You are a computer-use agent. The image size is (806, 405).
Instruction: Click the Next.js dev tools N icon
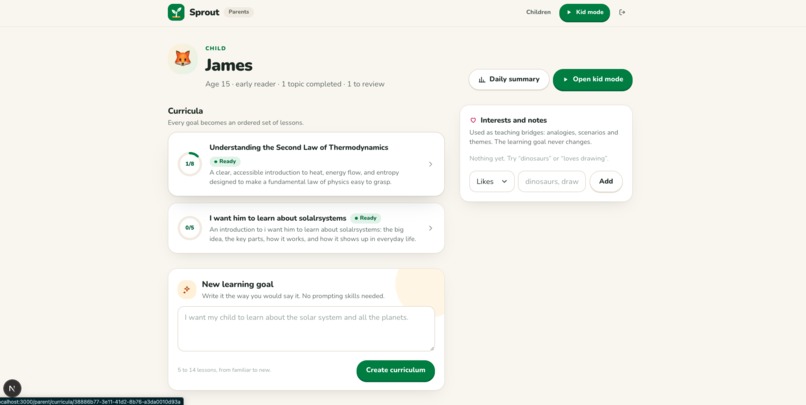click(12, 388)
